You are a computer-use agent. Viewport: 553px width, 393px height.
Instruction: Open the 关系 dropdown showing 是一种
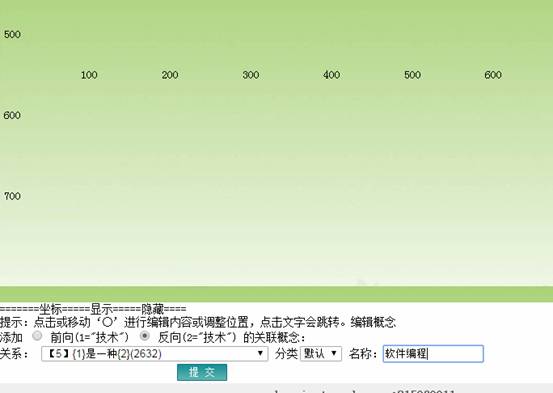click(154, 353)
